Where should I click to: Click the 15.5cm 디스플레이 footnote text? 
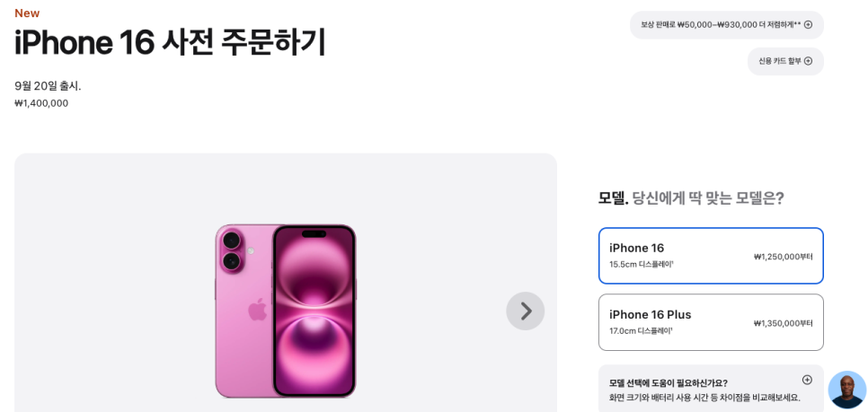point(641,264)
